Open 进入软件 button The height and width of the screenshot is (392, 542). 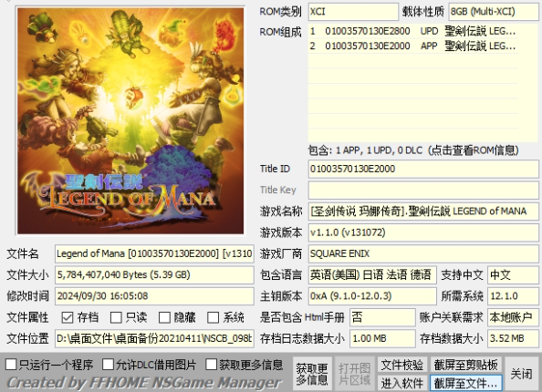pos(402,383)
